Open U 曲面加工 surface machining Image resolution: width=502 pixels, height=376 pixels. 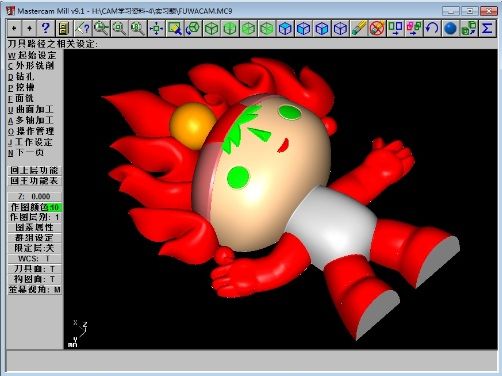coord(31,109)
